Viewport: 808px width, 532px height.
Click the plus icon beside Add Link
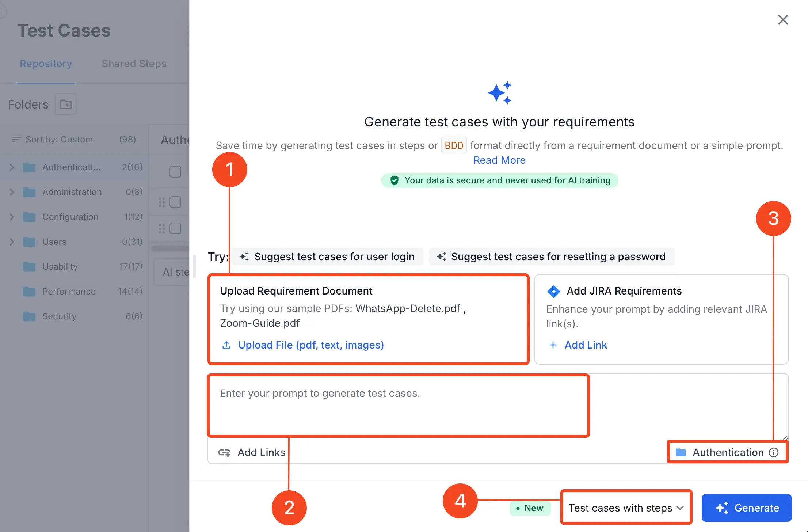tap(553, 345)
